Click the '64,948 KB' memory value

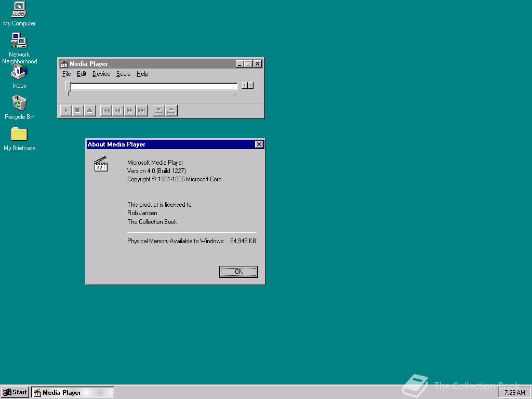tap(243, 241)
